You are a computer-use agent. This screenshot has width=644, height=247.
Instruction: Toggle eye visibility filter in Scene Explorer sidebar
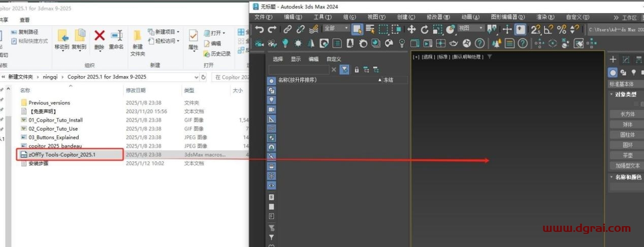point(271,186)
